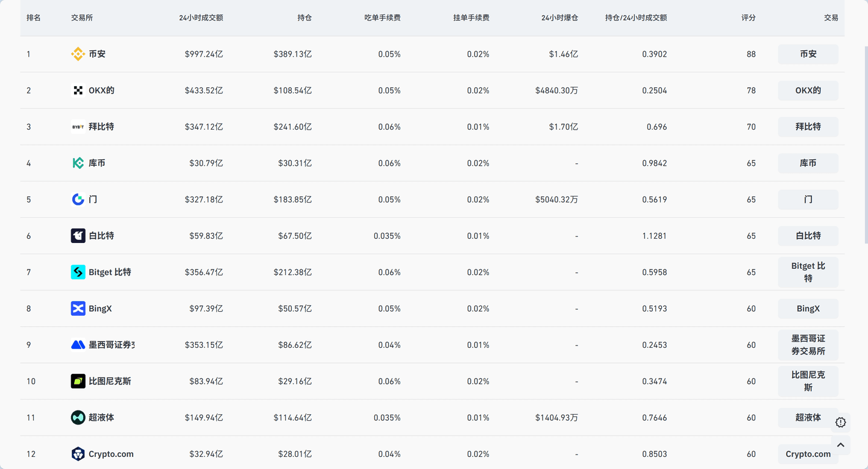
Task: Click the Bitget logo icon
Action: [78, 272]
